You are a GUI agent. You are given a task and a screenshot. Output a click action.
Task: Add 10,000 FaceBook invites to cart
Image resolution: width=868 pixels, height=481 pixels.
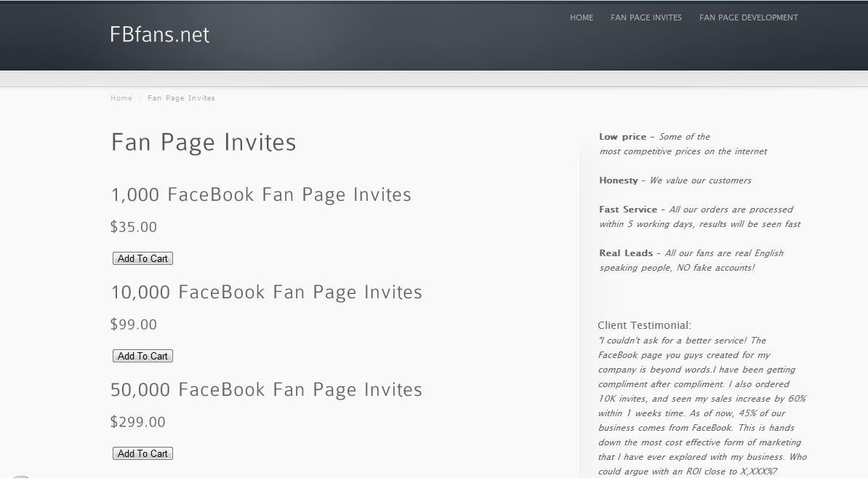click(x=142, y=356)
